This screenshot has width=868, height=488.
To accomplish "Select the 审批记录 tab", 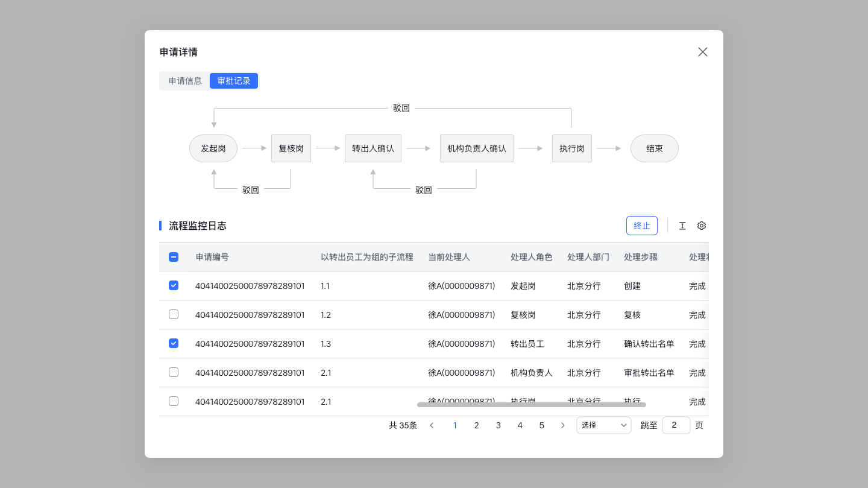I will point(234,81).
